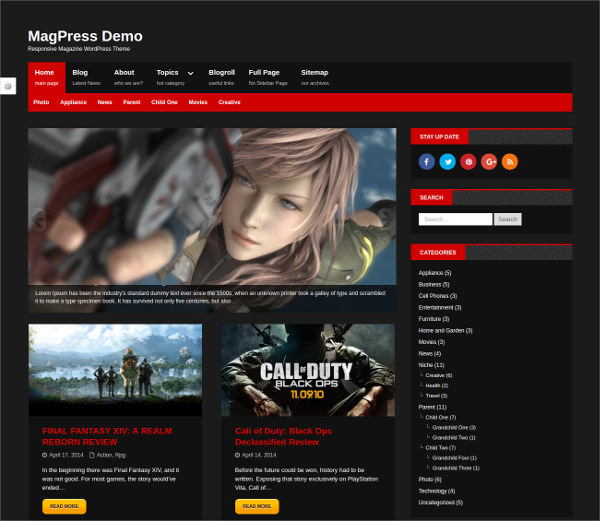This screenshot has height=521, width=600.
Task: Open the Grandchild One (3) subcategory
Action: [454, 428]
